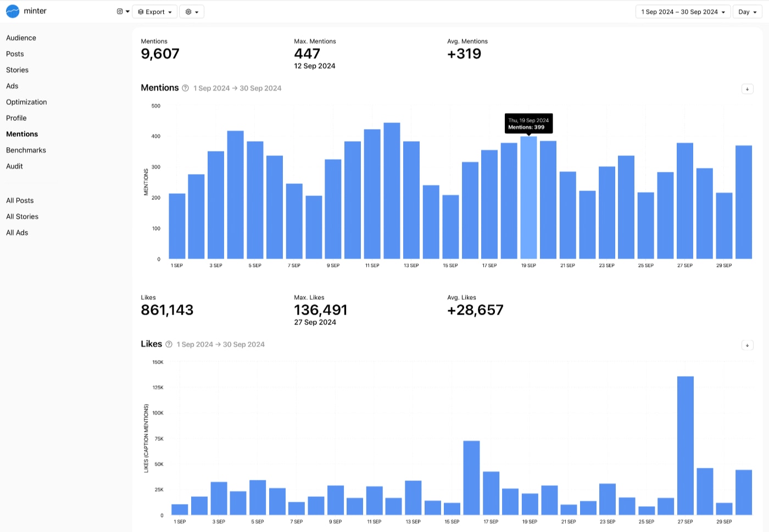769x532 pixels.
Task: Select the Mentions sidebar item
Action: click(22, 134)
